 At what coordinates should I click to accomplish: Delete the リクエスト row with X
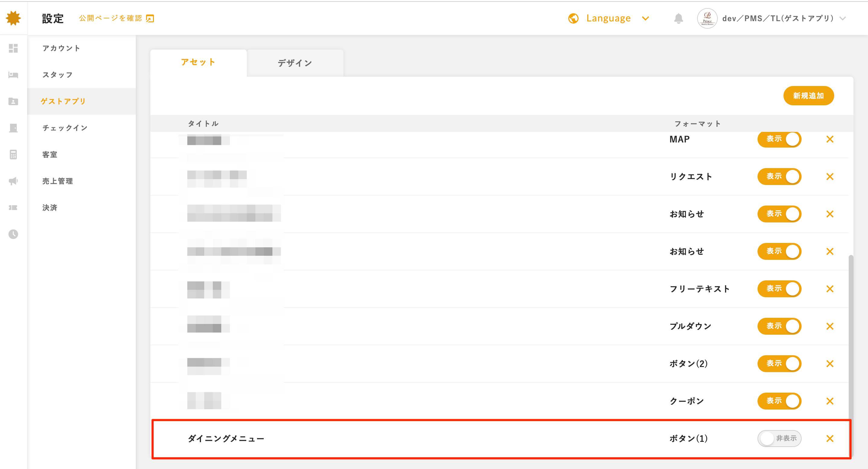830,177
